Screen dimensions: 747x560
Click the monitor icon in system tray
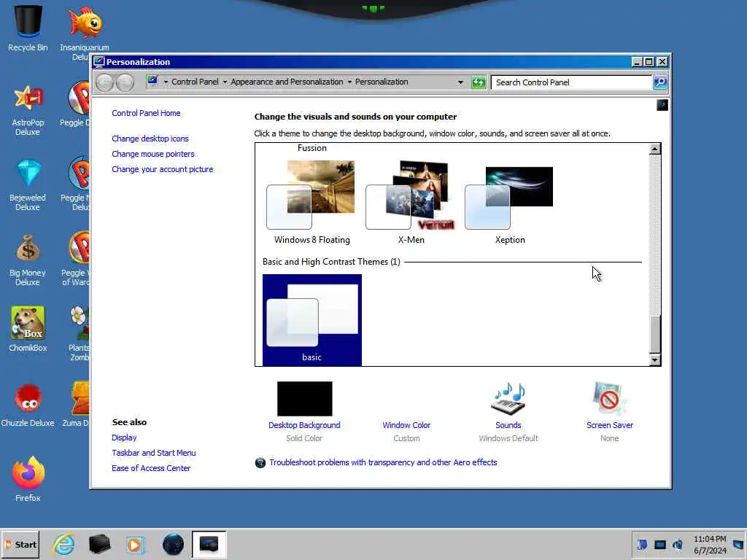click(x=659, y=545)
